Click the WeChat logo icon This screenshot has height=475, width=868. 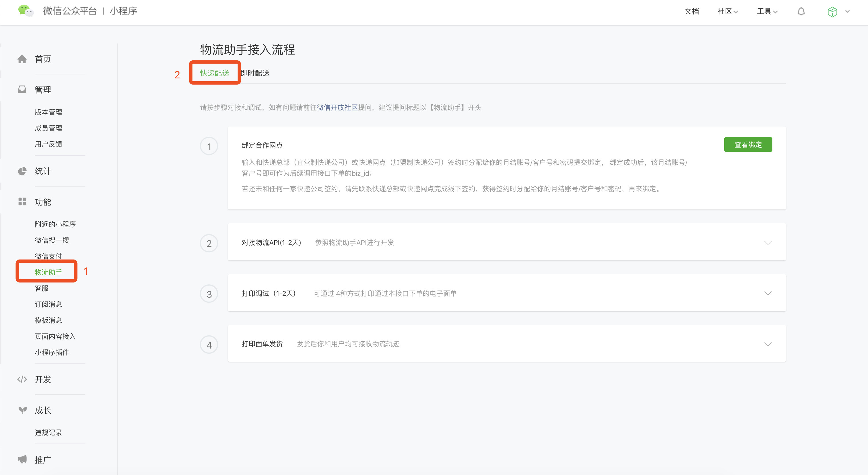[x=25, y=11]
